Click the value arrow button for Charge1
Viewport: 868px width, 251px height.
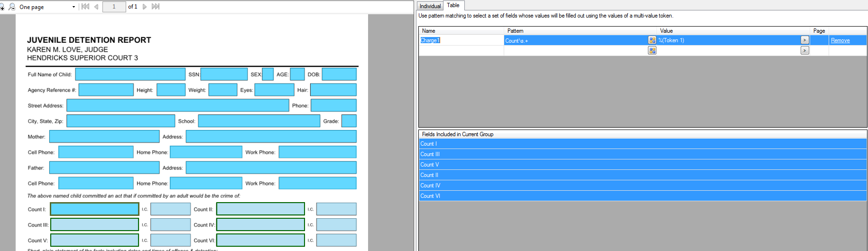pyautogui.click(x=804, y=40)
